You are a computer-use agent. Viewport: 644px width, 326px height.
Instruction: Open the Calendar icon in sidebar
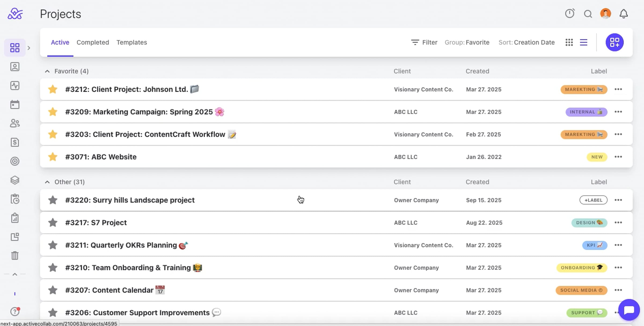pos(15,104)
